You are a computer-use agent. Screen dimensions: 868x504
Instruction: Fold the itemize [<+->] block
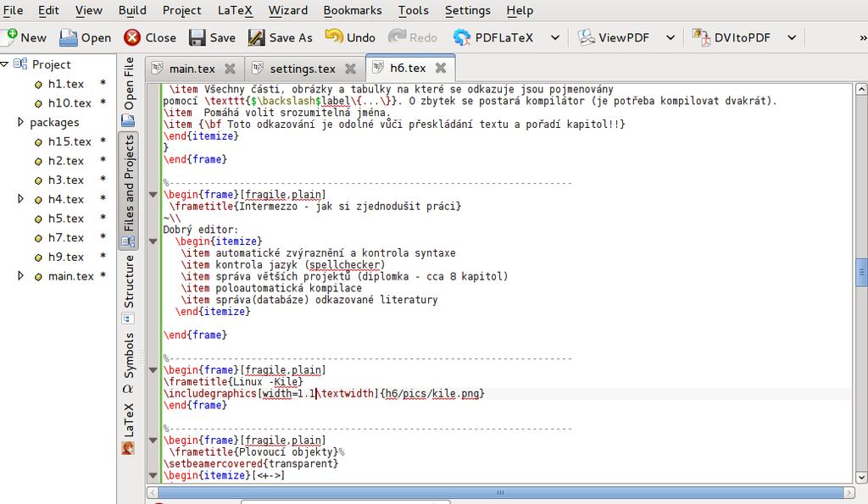pos(153,475)
